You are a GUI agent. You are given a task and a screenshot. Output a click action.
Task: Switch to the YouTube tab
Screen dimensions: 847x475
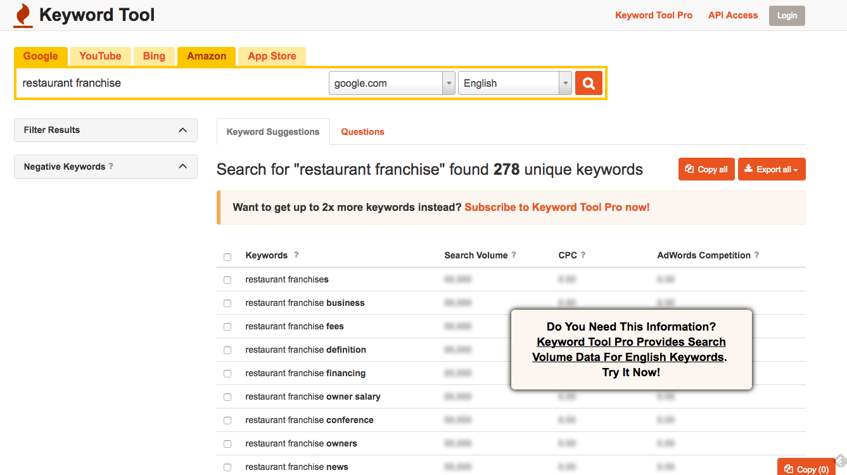coord(100,56)
